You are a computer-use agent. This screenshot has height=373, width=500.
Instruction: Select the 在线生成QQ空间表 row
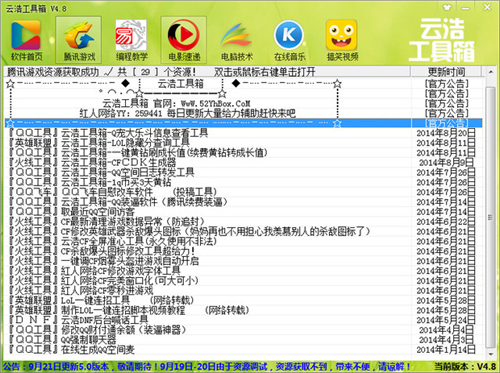point(243,350)
